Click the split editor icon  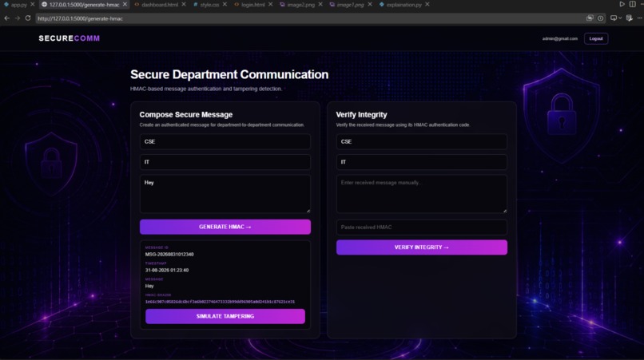click(x=633, y=4)
